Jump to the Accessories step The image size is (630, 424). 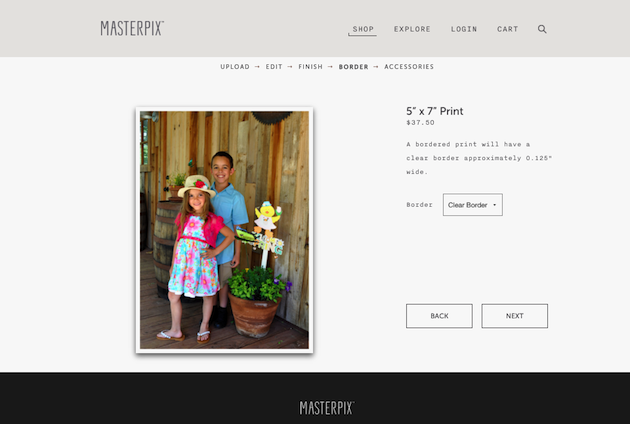[x=409, y=67]
